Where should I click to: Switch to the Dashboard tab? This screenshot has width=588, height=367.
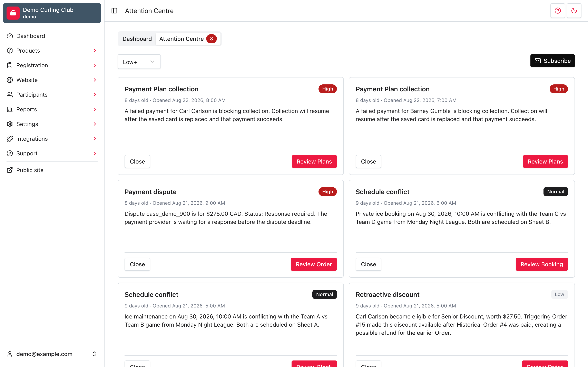137,39
